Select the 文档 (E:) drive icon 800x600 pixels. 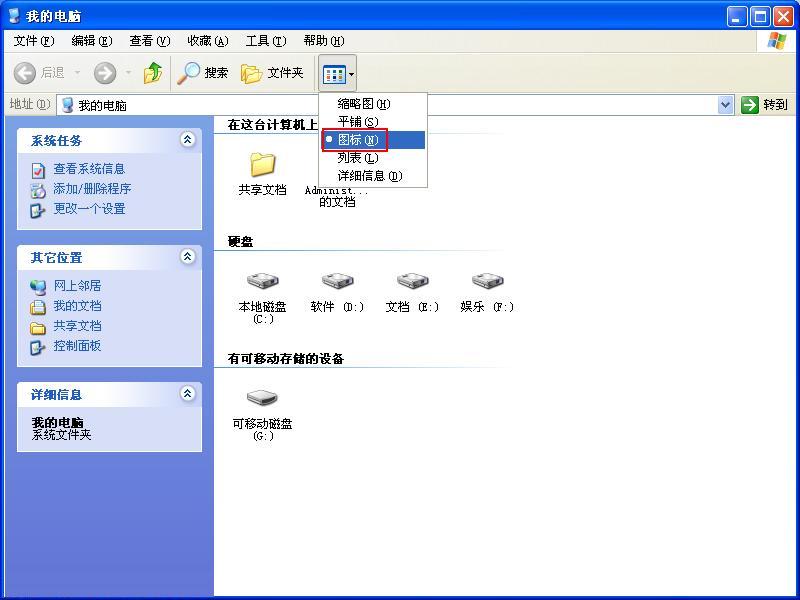click(x=412, y=280)
